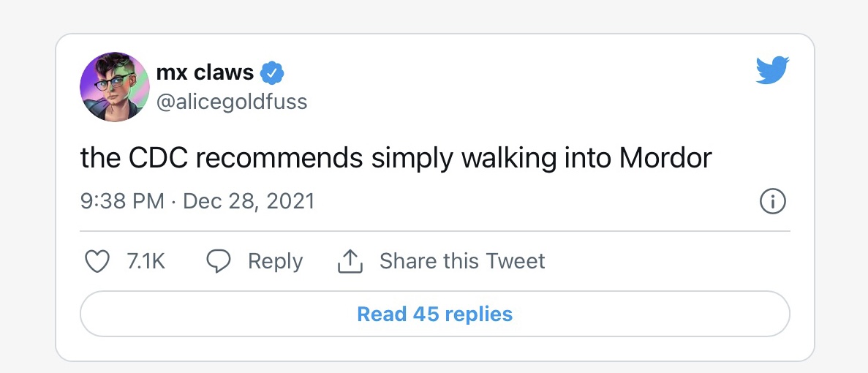Click the Twitter bird logo
Screen dimensions: 868x373
click(x=772, y=70)
